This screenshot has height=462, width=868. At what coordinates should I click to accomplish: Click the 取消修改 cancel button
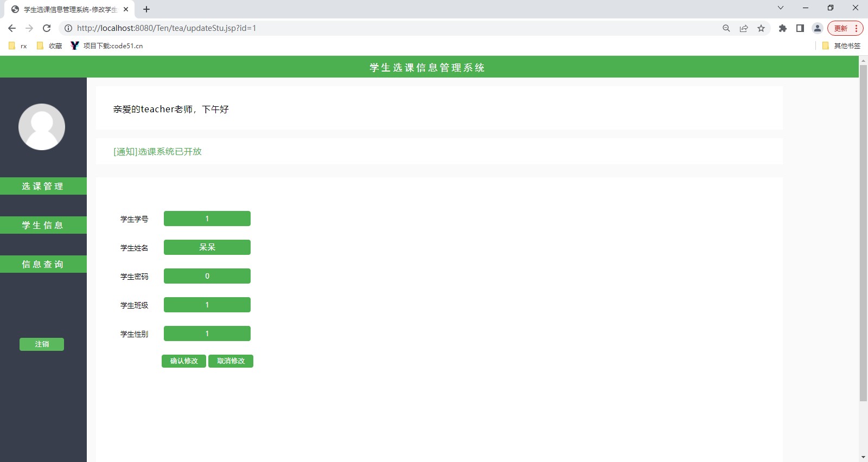coord(231,361)
